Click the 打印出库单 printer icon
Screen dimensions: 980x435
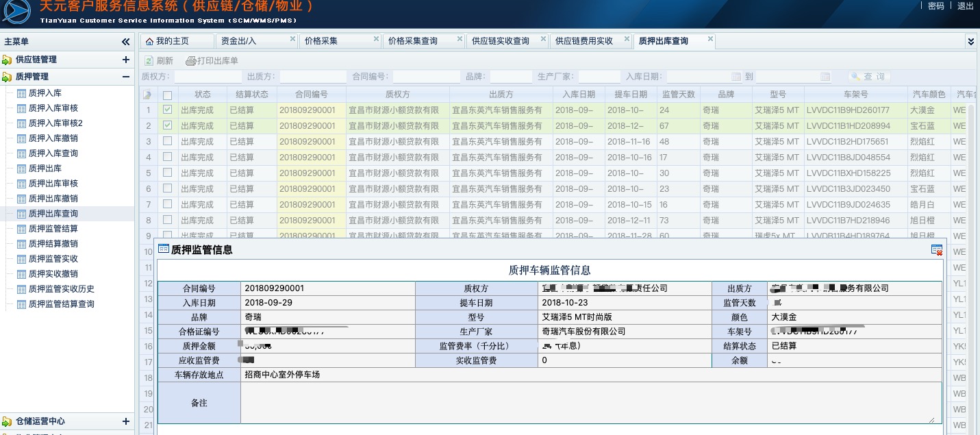[191, 61]
